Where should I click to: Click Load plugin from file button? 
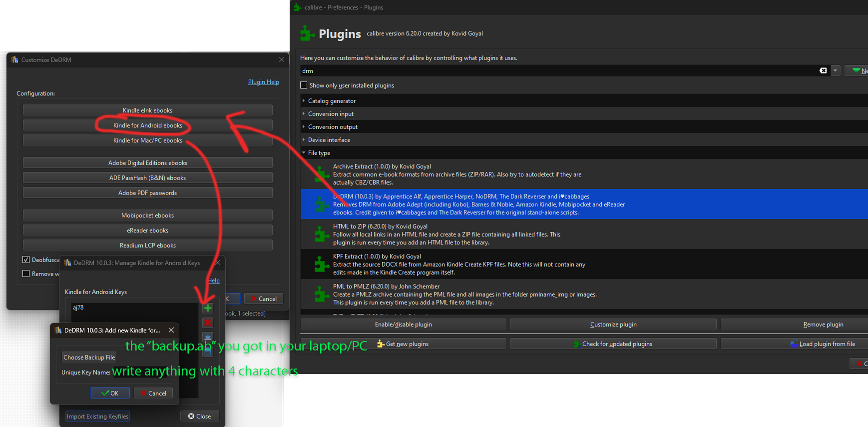click(x=794, y=344)
